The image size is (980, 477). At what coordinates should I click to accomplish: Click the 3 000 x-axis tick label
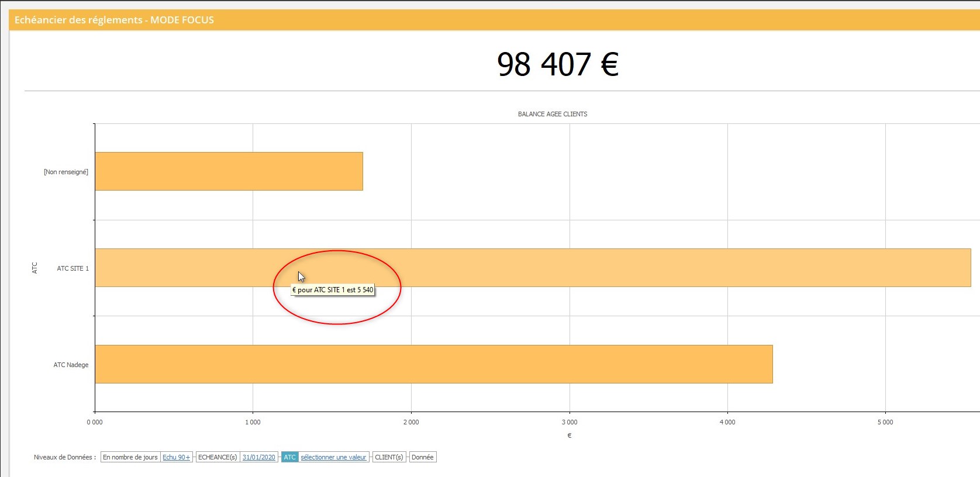(x=569, y=422)
